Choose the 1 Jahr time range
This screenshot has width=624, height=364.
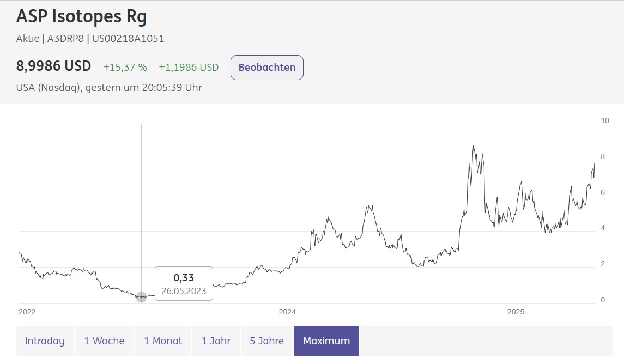click(216, 341)
